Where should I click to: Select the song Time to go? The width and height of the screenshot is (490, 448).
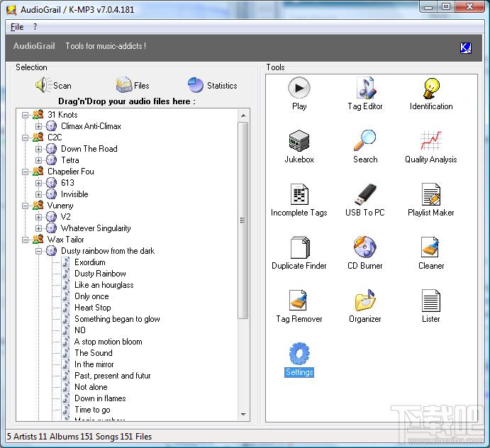(x=92, y=410)
